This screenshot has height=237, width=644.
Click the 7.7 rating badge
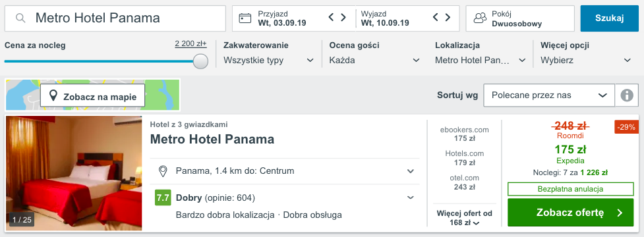point(163,197)
